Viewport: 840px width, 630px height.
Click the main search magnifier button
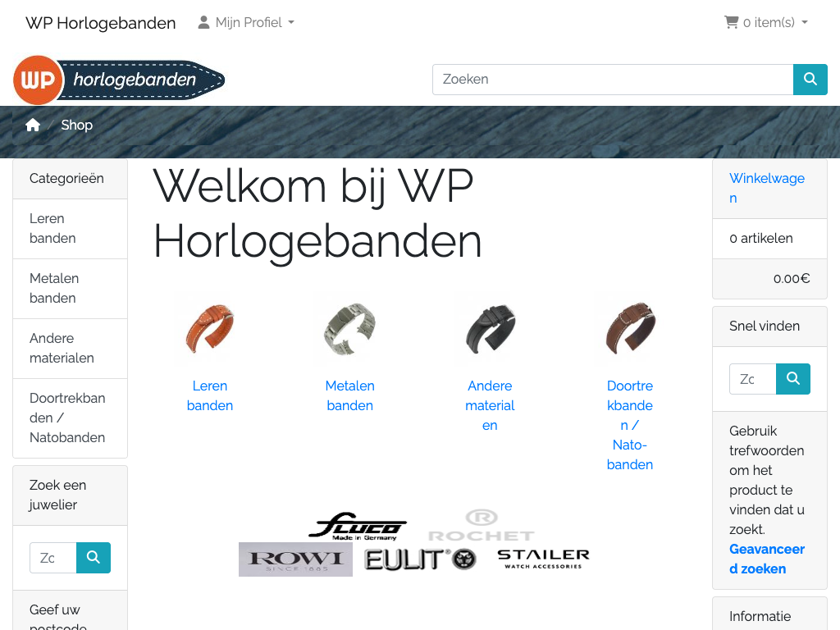tap(810, 80)
